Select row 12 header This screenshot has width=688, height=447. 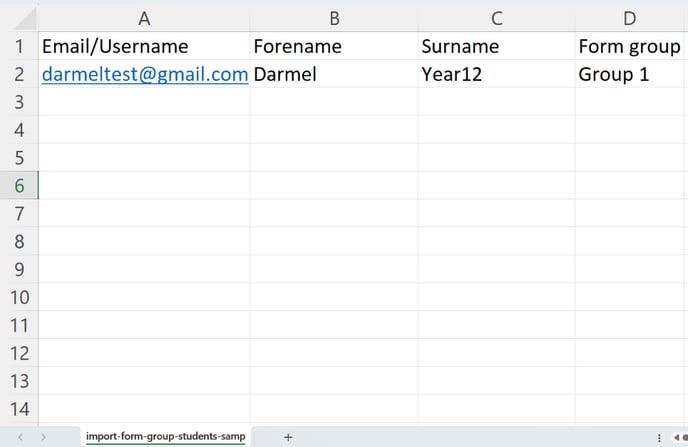tap(19, 353)
